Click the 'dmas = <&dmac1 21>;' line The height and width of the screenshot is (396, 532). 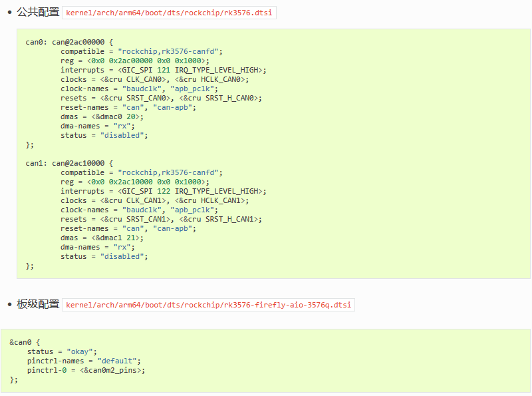(102, 238)
